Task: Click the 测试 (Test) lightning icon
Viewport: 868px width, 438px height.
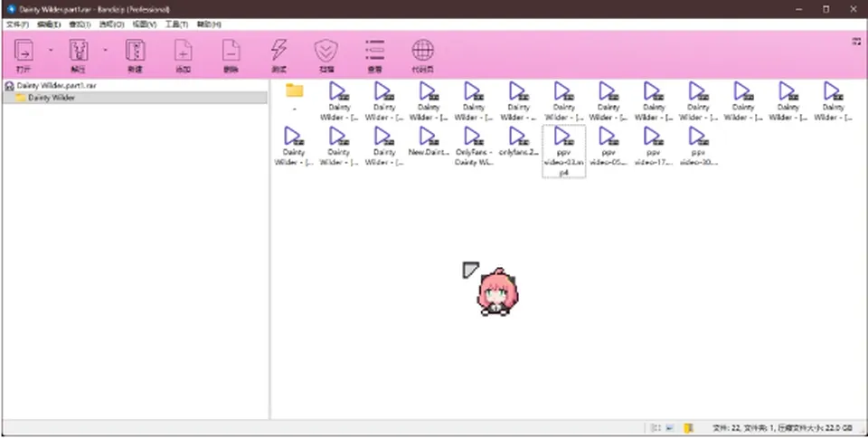Action: pos(278,51)
